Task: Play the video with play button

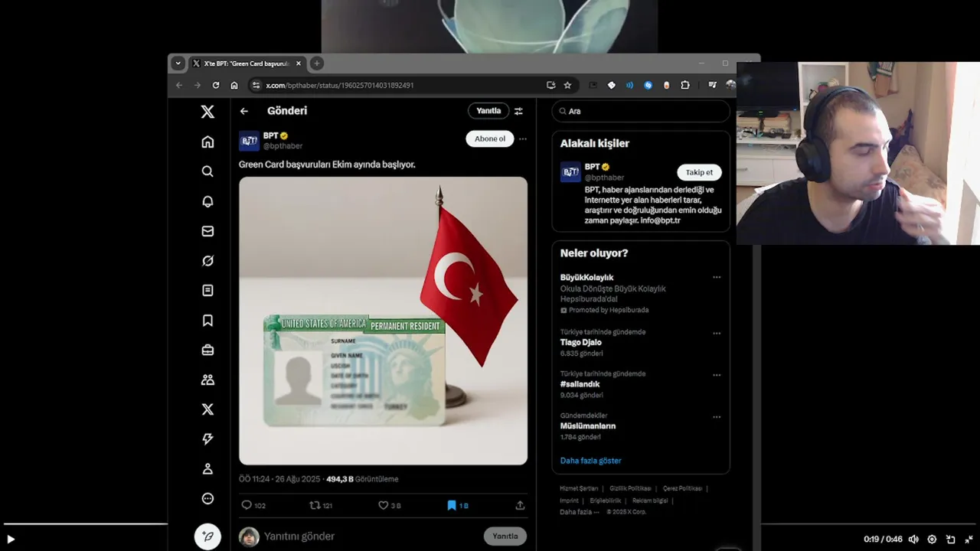Action: click(11, 539)
